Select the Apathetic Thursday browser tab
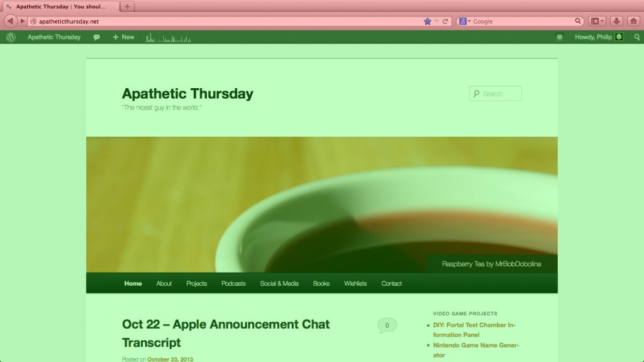Image resolution: width=644 pixels, height=362 pixels. click(x=61, y=6)
